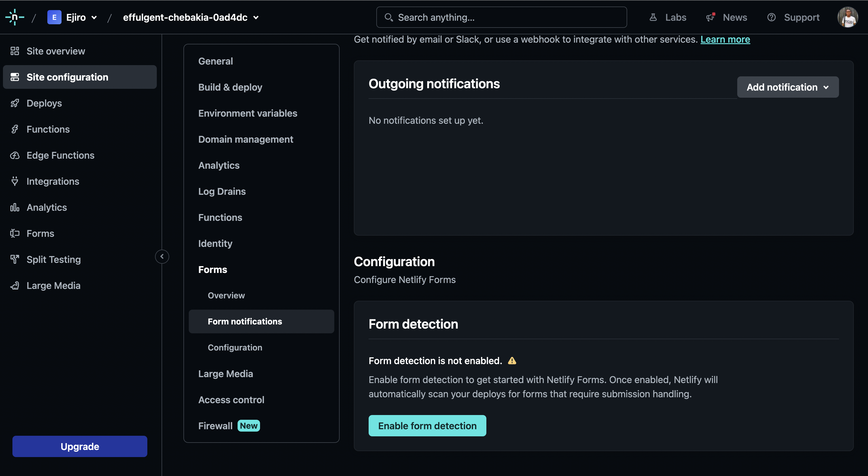The width and height of the screenshot is (868, 476).
Task: Click the Analytics bar chart icon
Action: tap(14, 207)
